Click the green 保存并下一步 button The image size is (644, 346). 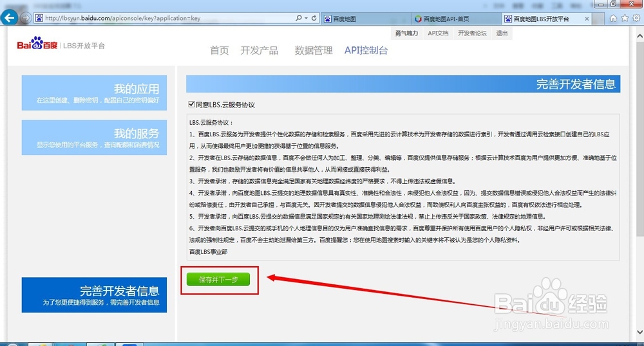[x=218, y=280]
